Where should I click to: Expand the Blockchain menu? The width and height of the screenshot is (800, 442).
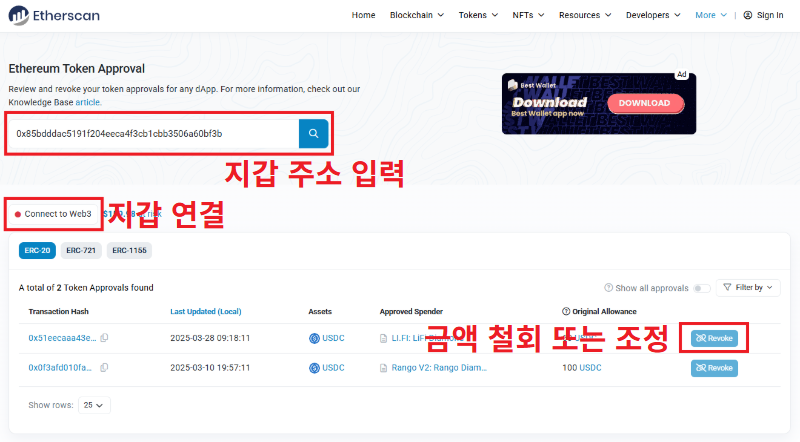pos(416,15)
